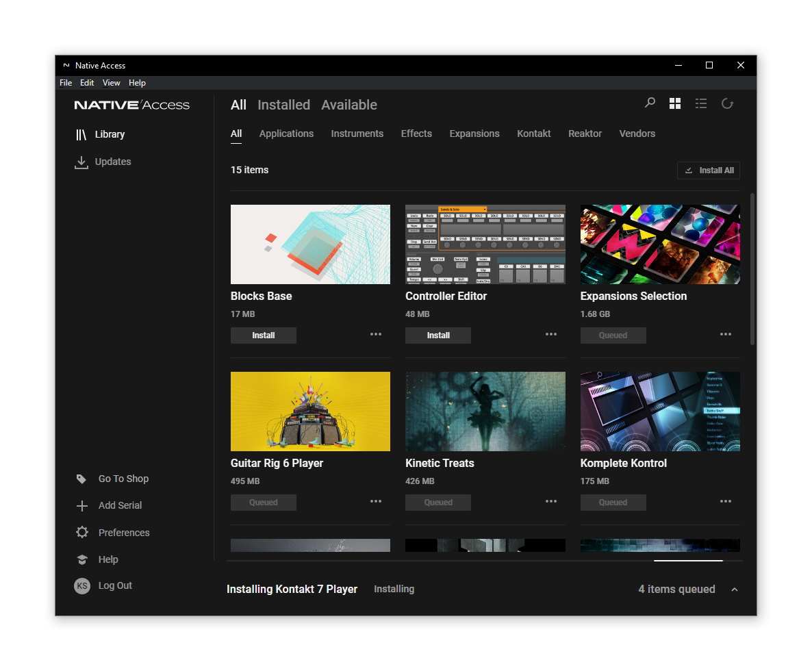
Task: Open Guitar Rig 6 Player options menu
Action: pyautogui.click(x=376, y=501)
